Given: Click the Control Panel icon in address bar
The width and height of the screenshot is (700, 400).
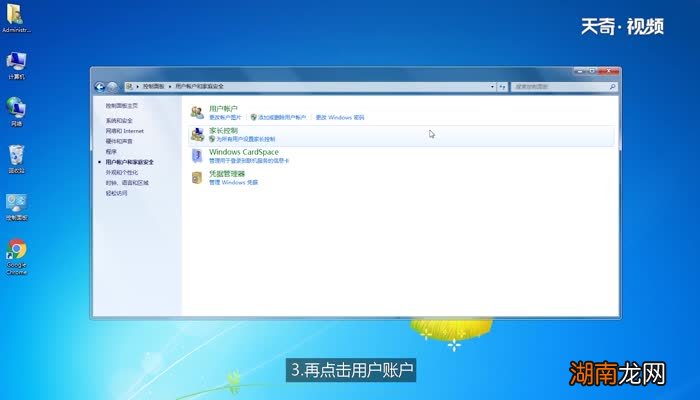Looking at the screenshot, I should (x=129, y=86).
